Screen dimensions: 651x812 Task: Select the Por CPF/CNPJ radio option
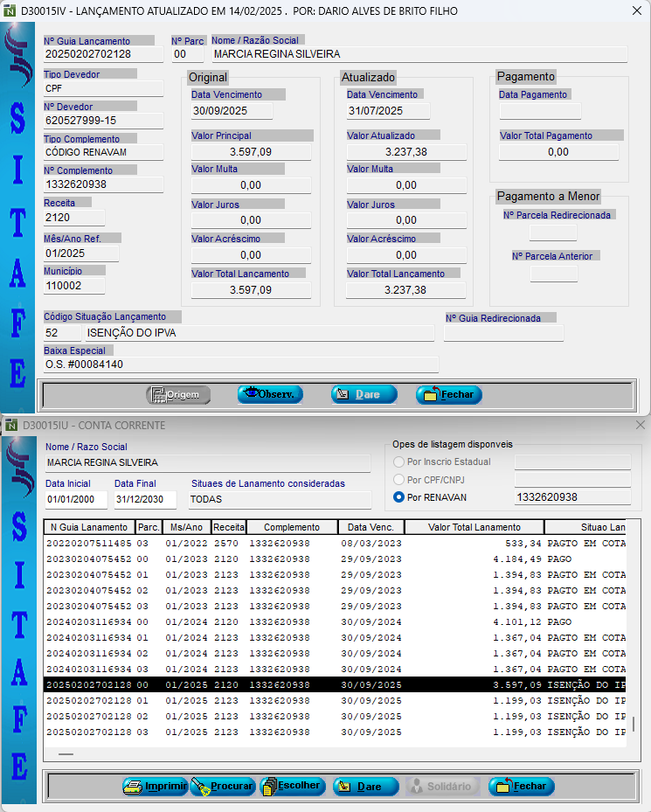(399, 480)
